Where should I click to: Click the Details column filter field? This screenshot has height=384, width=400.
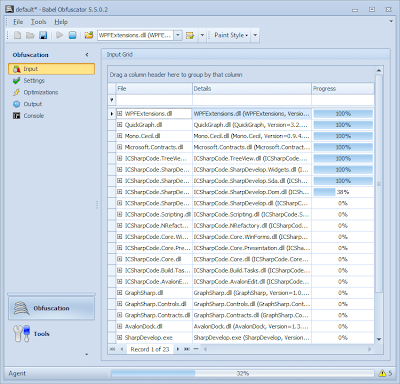click(252, 100)
